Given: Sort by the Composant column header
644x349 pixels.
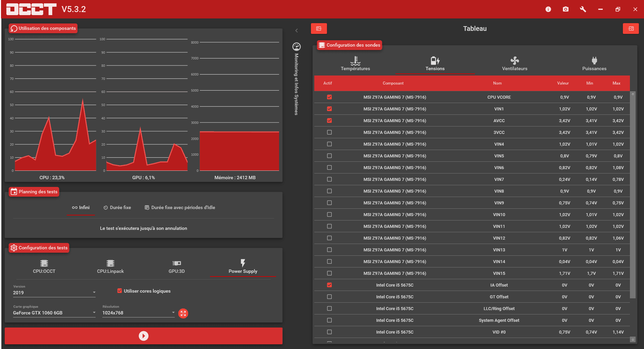Looking at the screenshot, I should (393, 83).
